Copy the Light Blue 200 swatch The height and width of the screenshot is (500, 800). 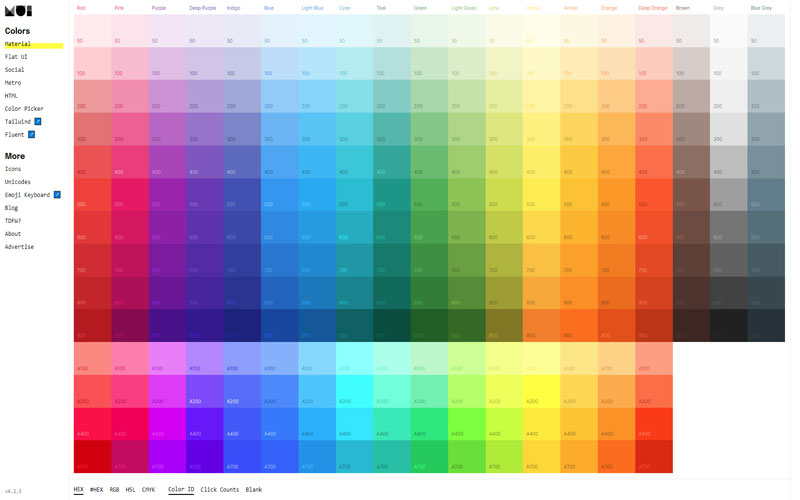317,96
